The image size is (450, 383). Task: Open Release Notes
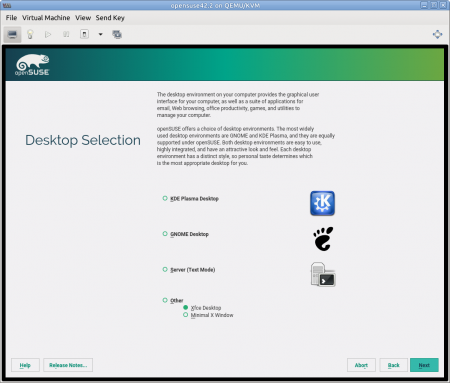(x=68, y=365)
